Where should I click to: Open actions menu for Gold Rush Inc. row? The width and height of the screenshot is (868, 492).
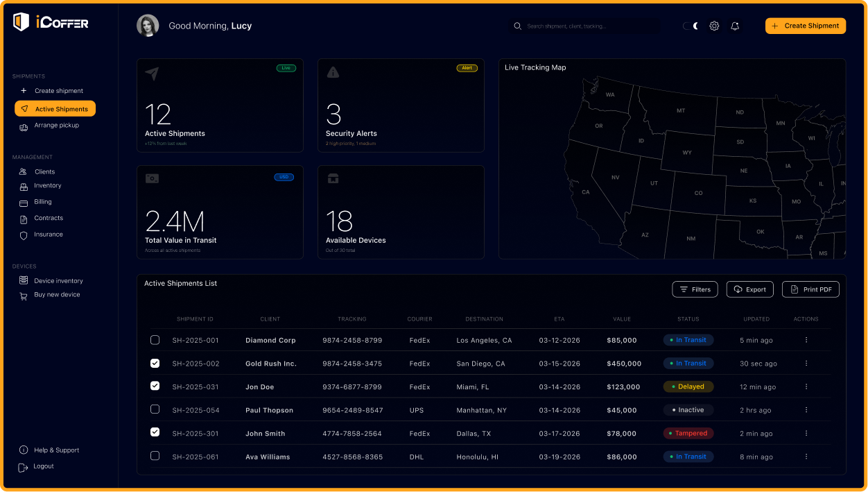(806, 364)
